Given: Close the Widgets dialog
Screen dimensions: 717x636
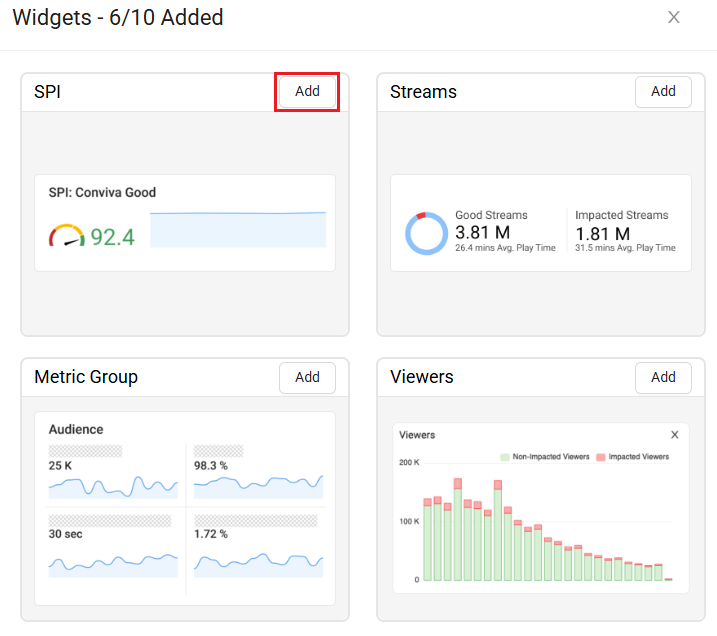Looking at the screenshot, I should click(x=674, y=17).
